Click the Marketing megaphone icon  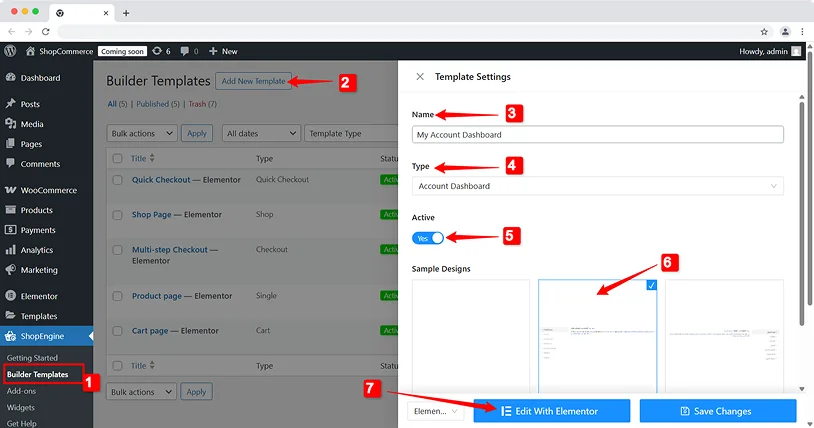coord(10,270)
